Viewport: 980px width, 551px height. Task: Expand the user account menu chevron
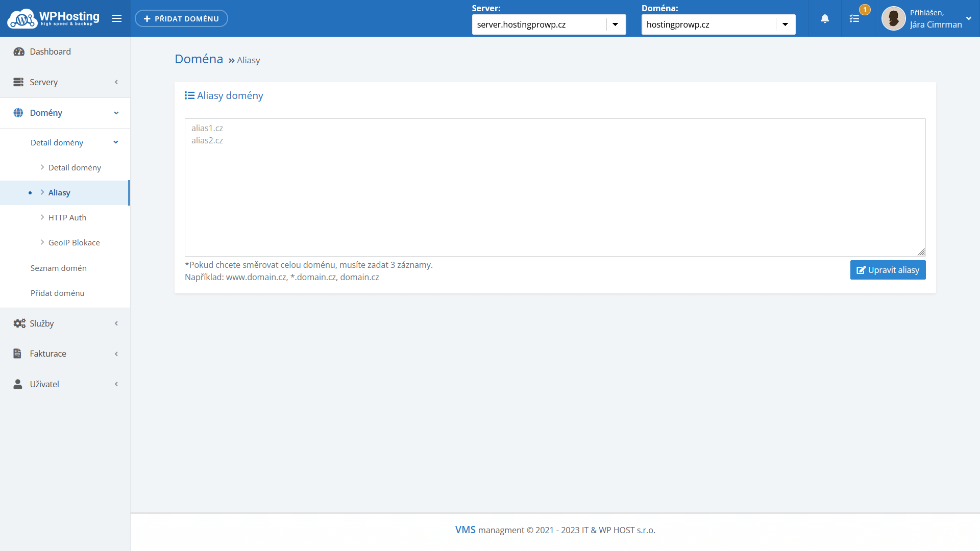(x=968, y=18)
